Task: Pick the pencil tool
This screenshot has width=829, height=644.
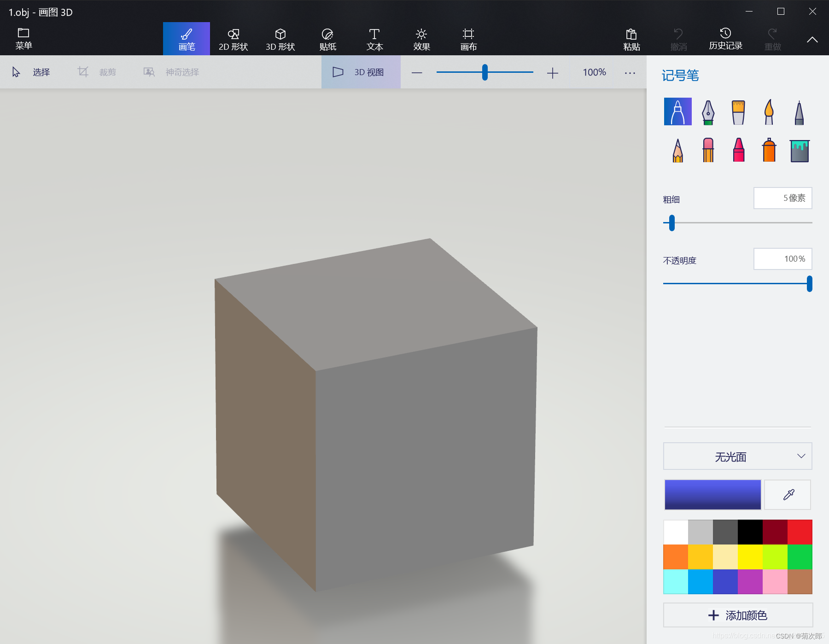Action: point(677,150)
